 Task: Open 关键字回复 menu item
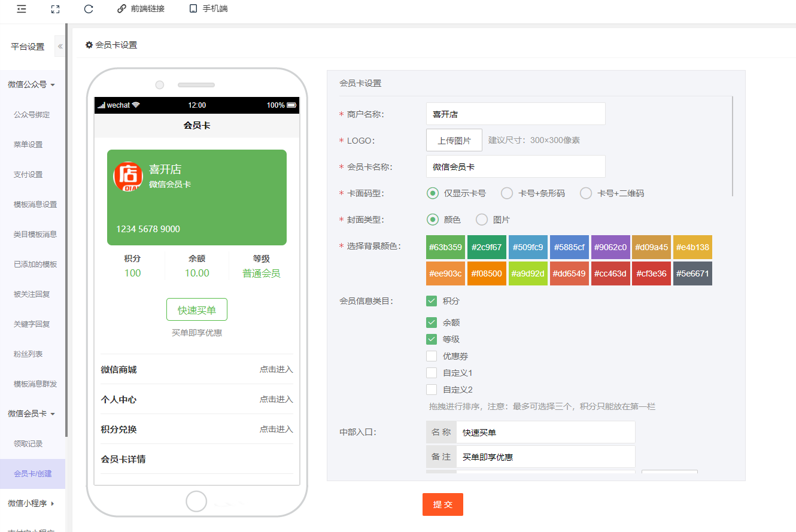(x=32, y=324)
